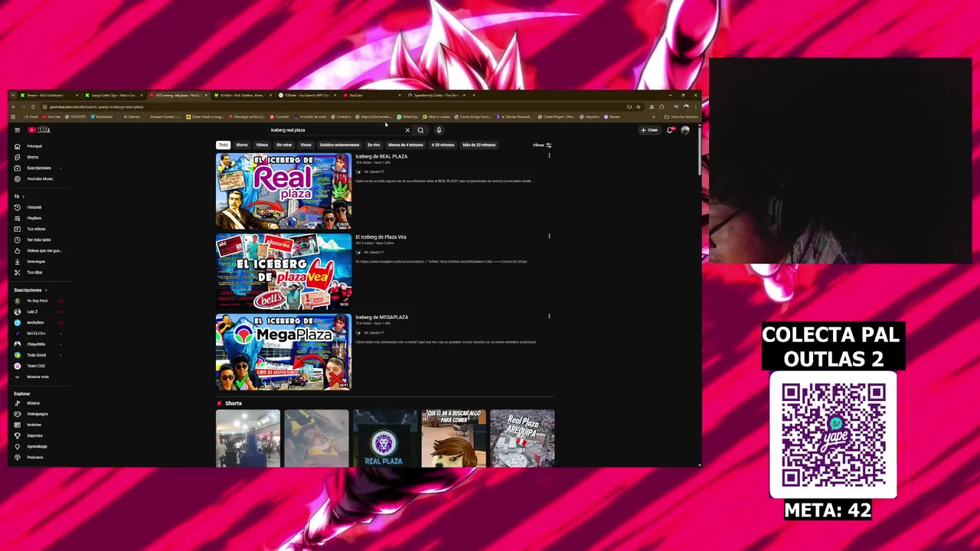Select the Sin mirar filter chip
This screenshot has width=980, height=551.
pyautogui.click(x=284, y=145)
